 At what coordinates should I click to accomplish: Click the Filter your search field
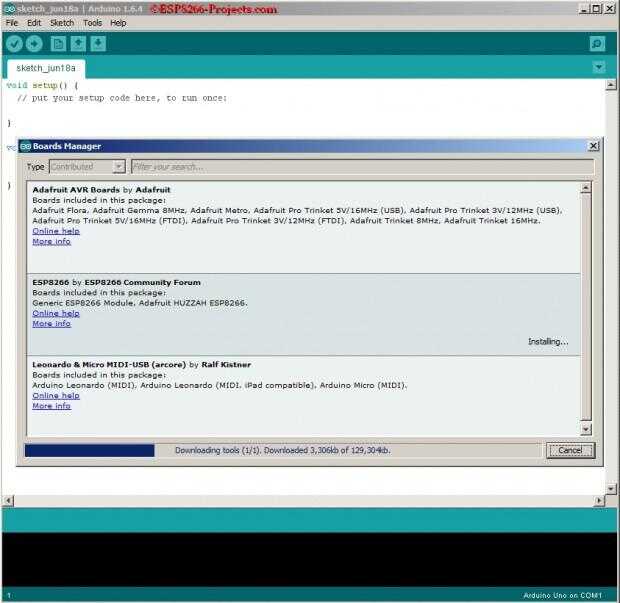pyautogui.click(x=362, y=166)
